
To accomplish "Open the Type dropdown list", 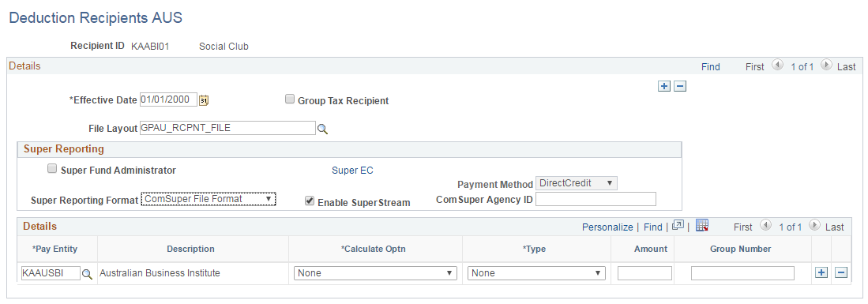I will click(x=536, y=273).
